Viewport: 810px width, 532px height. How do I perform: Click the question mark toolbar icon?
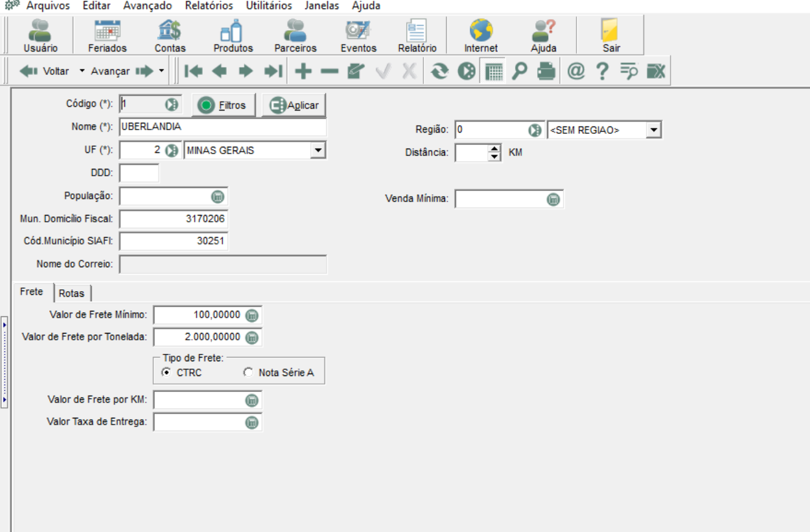[602, 71]
